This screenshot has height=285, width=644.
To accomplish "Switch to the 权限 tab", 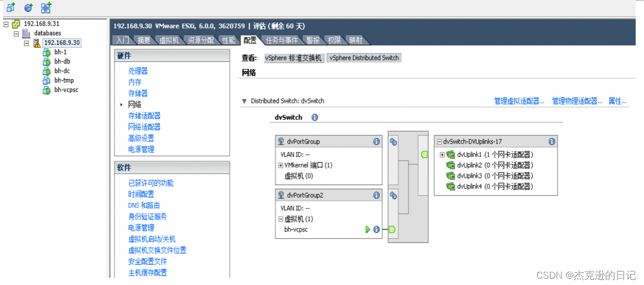I will 334,40.
